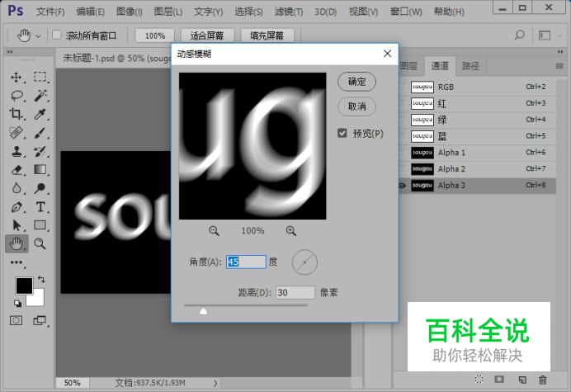Select the Eraser tool

(17, 170)
